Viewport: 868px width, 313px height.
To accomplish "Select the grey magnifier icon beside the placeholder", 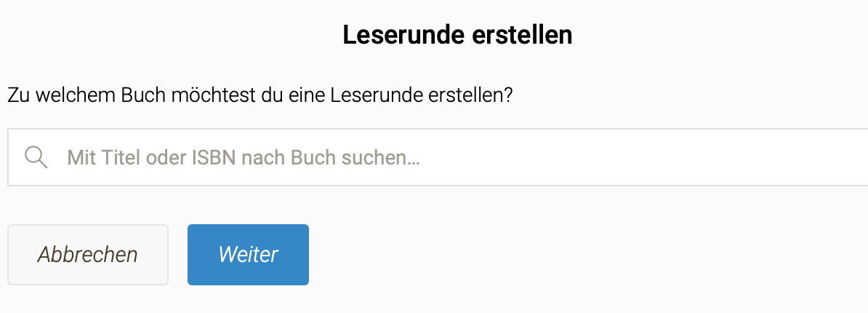I will [36, 157].
